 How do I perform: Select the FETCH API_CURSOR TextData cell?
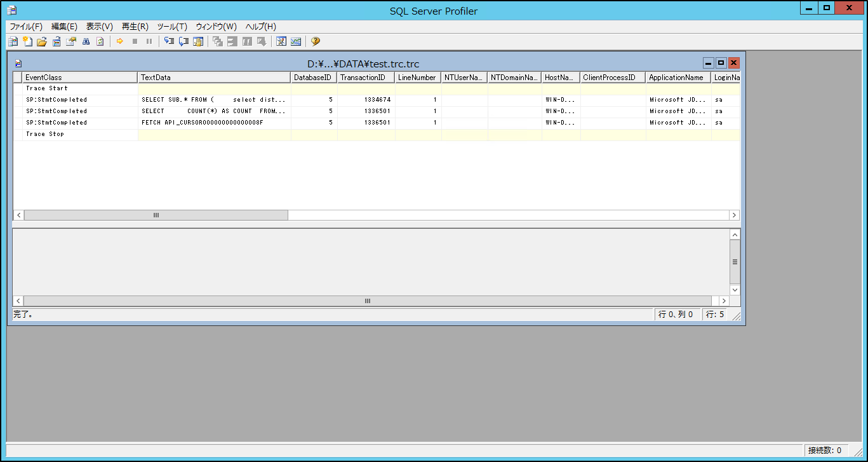click(214, 123)
